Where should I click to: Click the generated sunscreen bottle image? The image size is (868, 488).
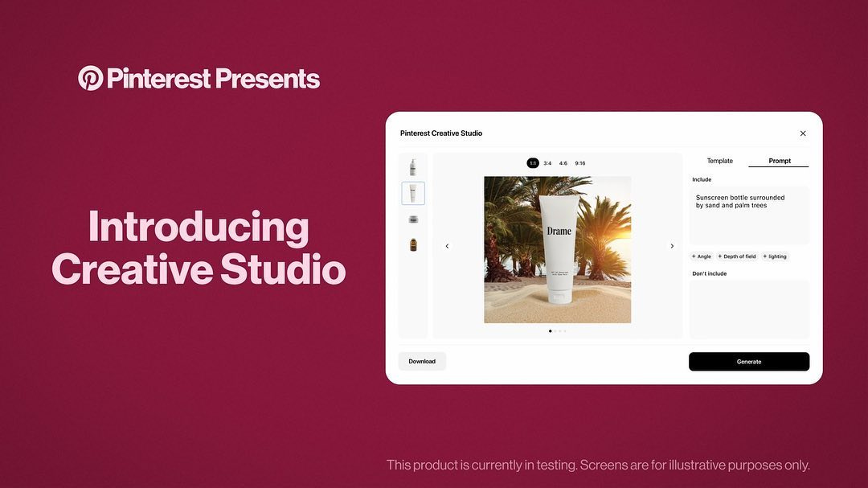point(558,250)
